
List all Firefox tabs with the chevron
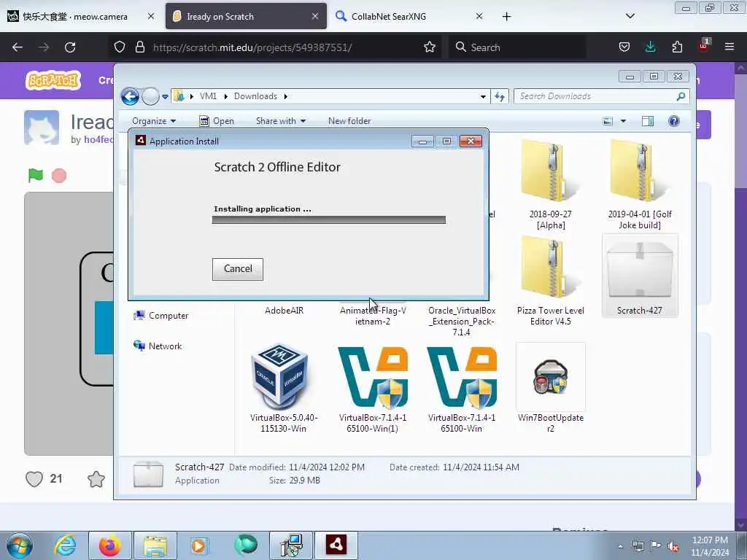[630, 16]
